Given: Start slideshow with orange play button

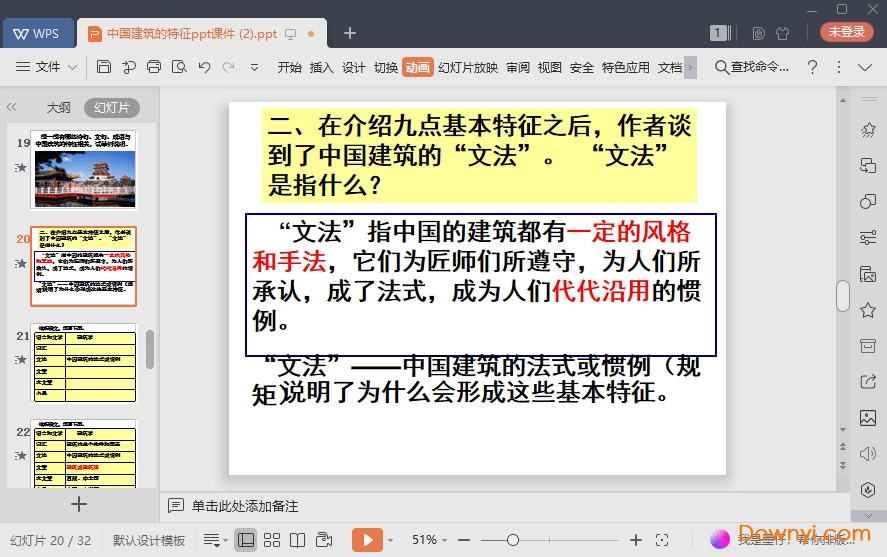Looking at the screenshot, I should coord(367,540).
